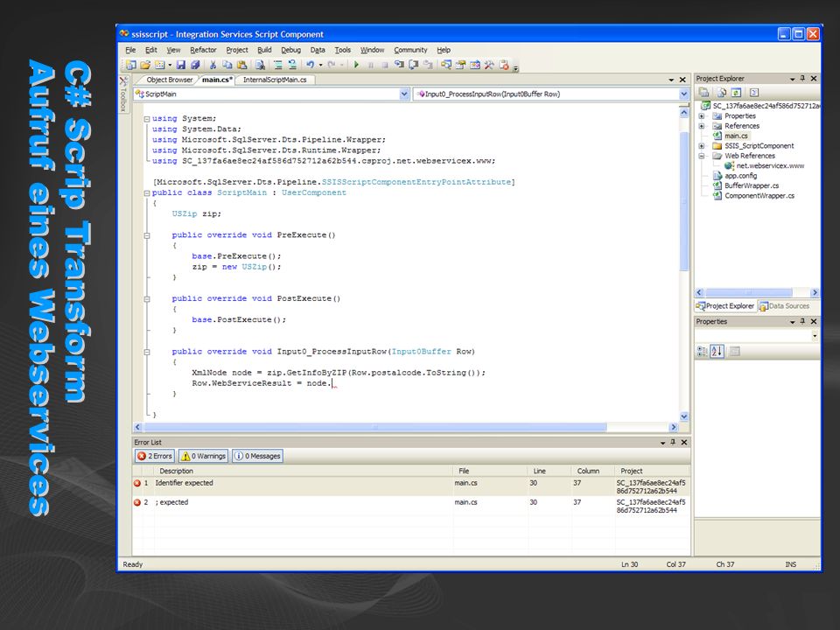The height and width of the screenshot is (630, 840).
Task: Toggle the 0 Warnings filter button
Action: [204, 456]
